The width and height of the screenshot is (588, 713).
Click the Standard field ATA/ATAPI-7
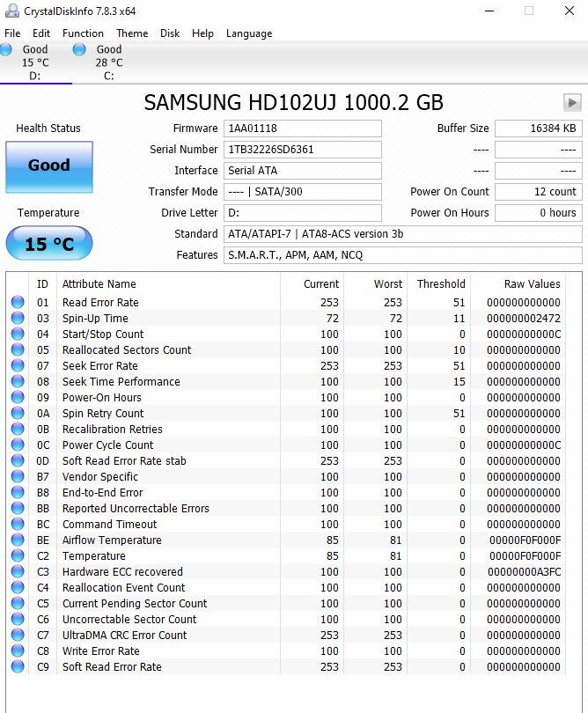[402, 234]
